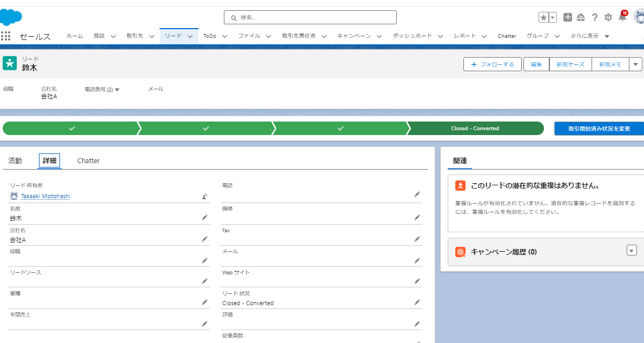Viewport: 644px width, 343px height.
Task: Open the App Launcher grid icon
Action: coord(5,36)
